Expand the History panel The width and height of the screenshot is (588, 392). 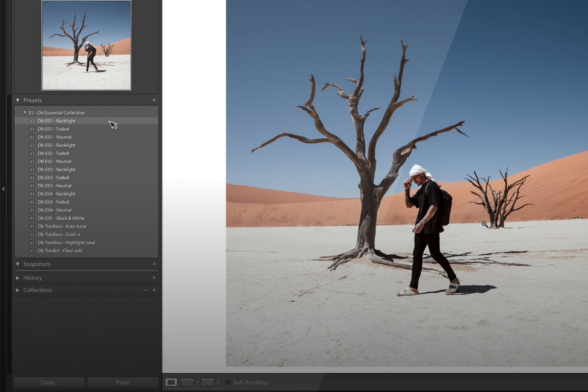point(18,278)
